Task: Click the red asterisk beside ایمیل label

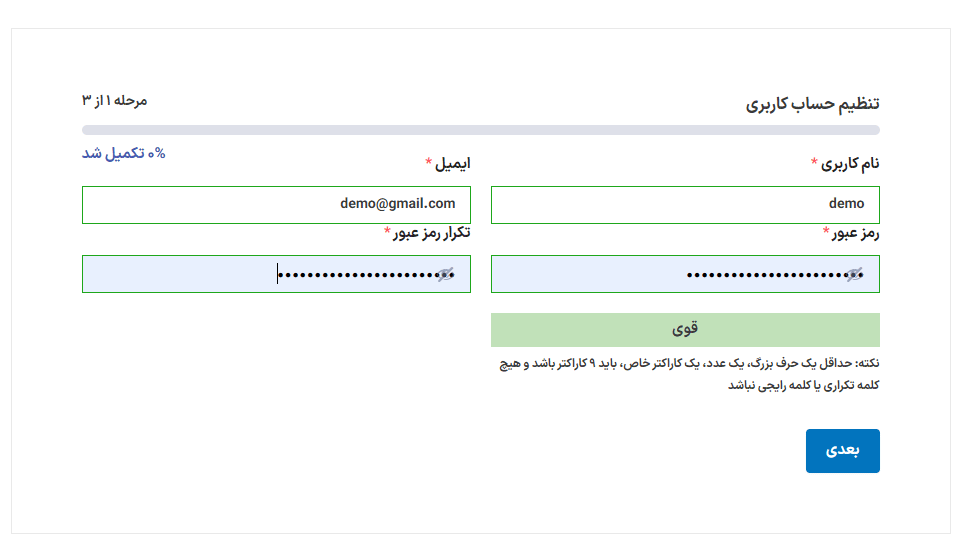Action: 429,163
